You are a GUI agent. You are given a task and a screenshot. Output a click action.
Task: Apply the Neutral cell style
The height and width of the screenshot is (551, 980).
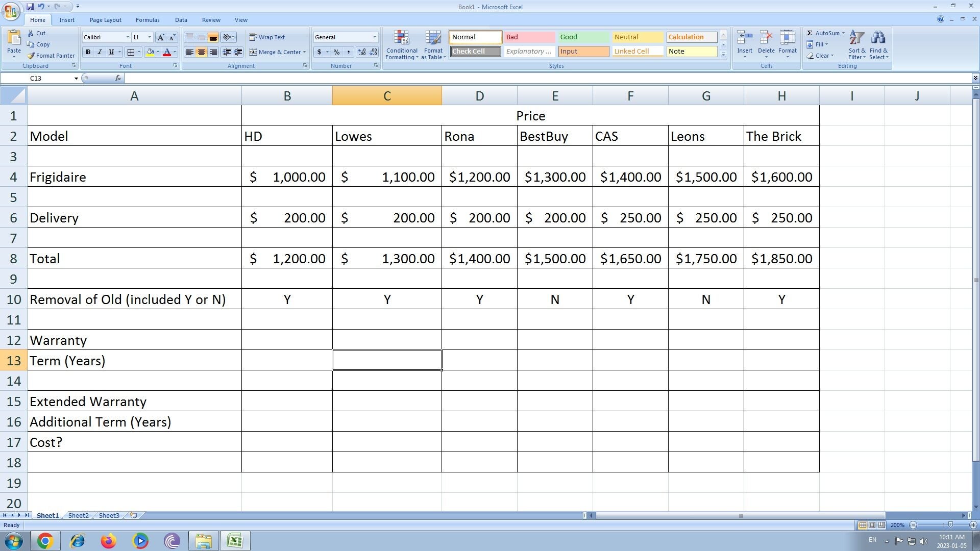[638, 37]
